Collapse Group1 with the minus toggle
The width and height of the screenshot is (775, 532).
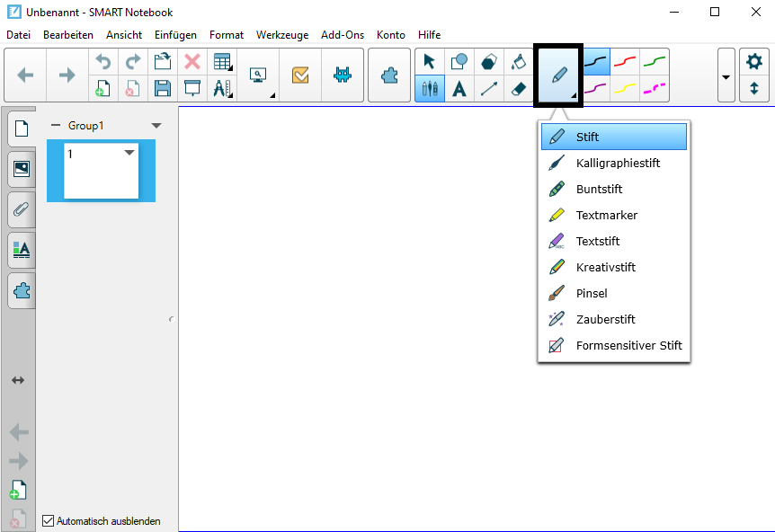(x=56, y=126)
